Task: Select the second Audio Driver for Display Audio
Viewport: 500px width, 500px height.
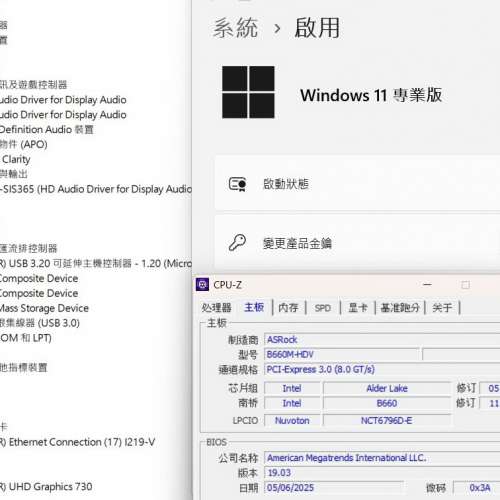Action: 63,115
